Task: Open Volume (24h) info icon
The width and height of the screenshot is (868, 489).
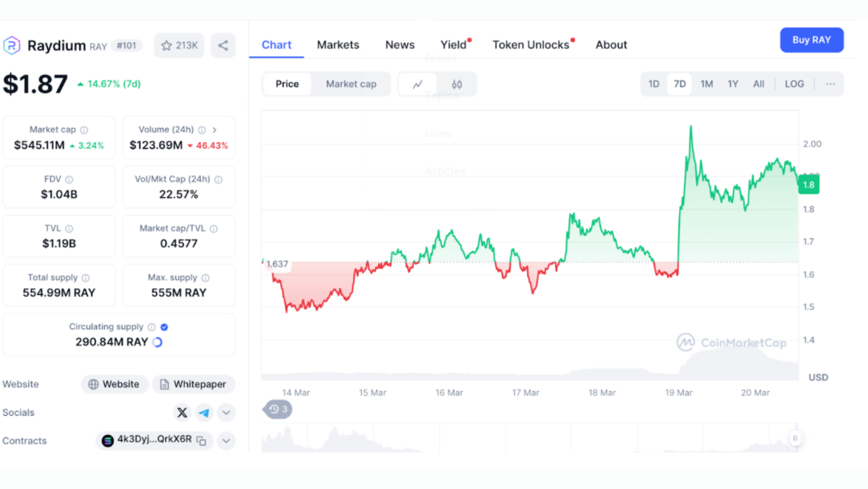Action: coord(202,130)
